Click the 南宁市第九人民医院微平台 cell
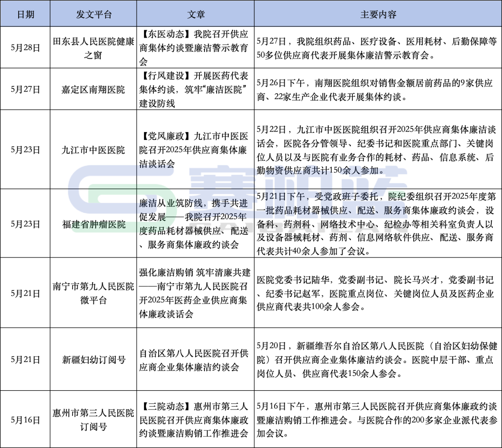This screenshot has height=448, width=502. (92, 294)
